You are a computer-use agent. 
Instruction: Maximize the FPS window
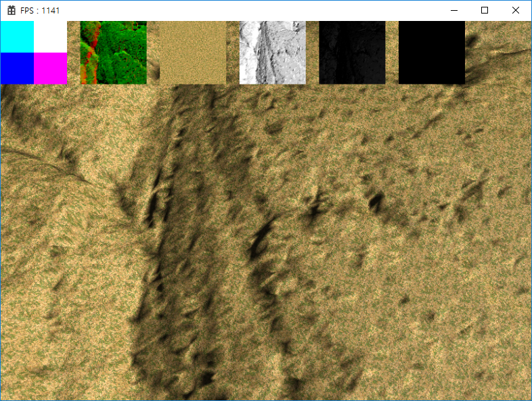point(485,11)
